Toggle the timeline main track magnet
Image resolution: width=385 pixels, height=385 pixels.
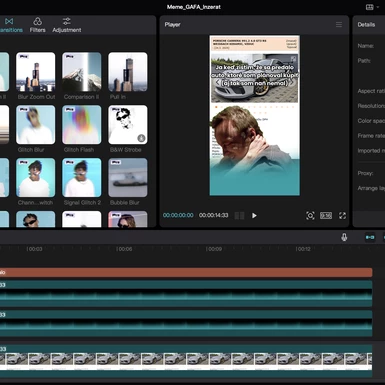click(370, 237)
